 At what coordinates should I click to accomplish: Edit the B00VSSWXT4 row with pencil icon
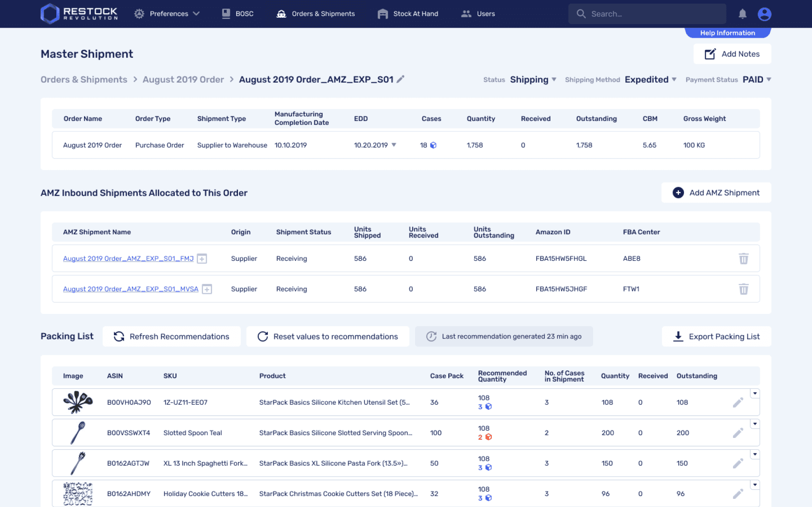738,433
